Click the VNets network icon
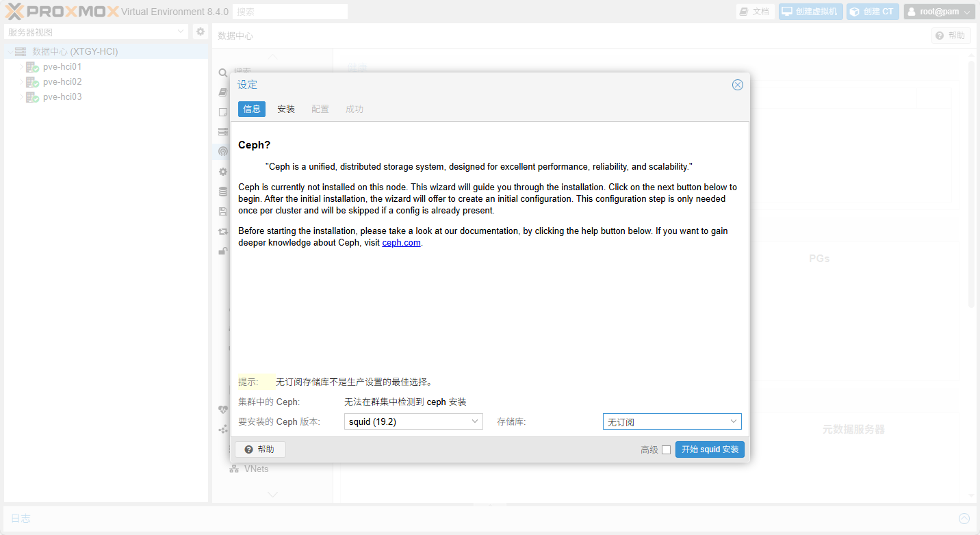The width and height of the screenshot is (980, 535). pyautogui.click(x=234, y=469)
